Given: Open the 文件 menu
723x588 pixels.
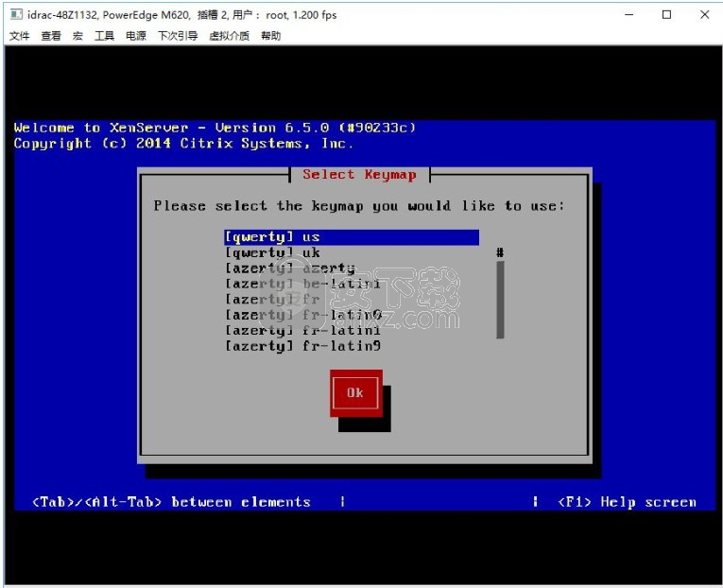Looking at the screenshot, I should 19,36.
